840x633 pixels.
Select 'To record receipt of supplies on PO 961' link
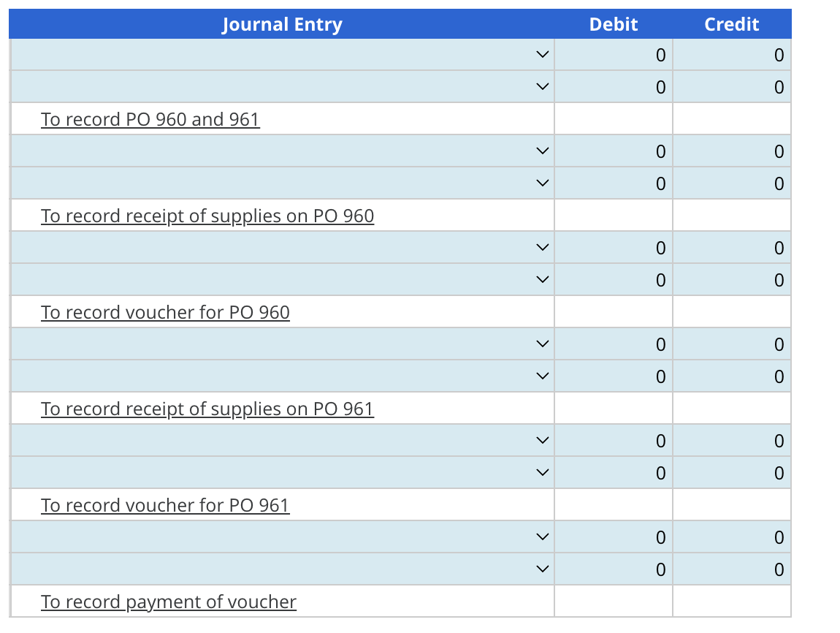(207, 409)
